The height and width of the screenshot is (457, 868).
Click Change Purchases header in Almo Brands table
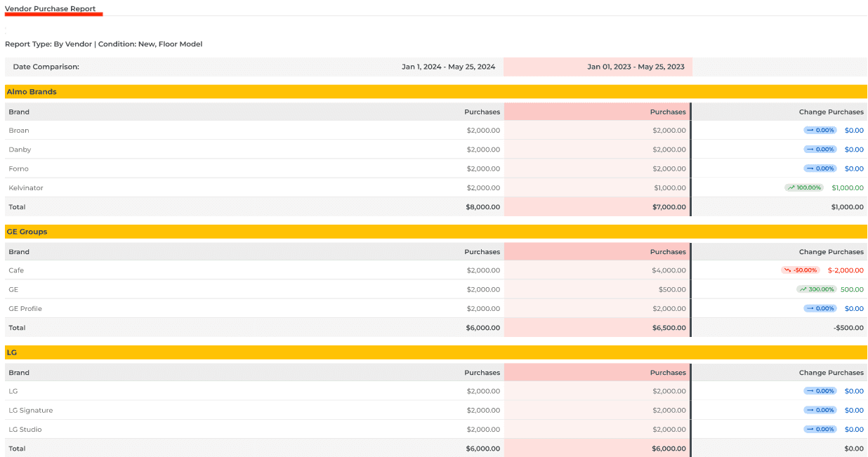831,112
